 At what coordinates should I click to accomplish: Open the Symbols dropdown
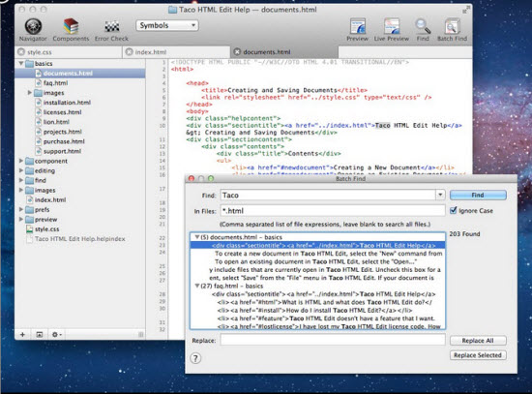pyautogui.click(x=167, y=25)
